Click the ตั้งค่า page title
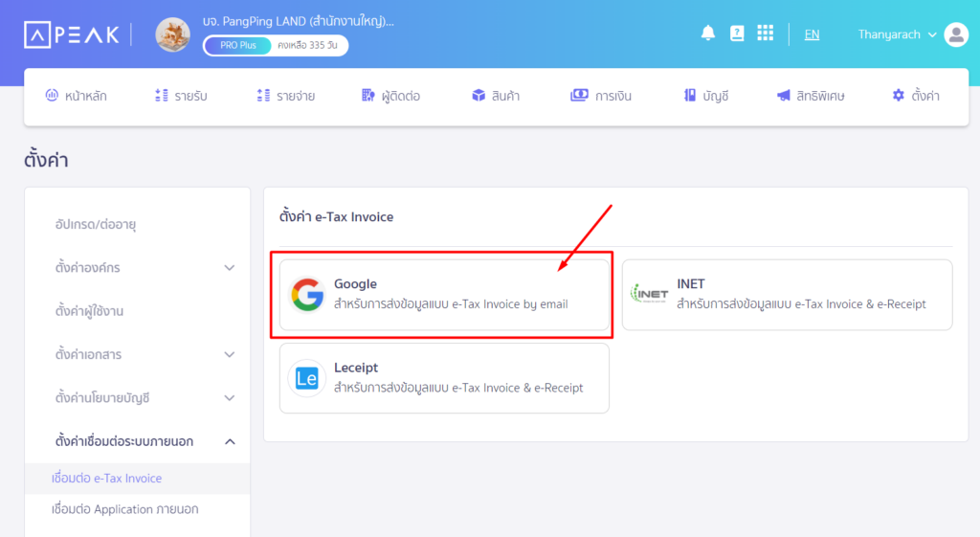 pyautogui.click(x=46, y=160)
